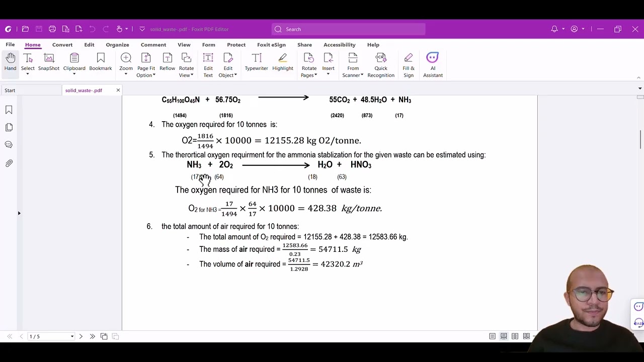Click Rotate View icon
Viewport: 644px width, 362px height.
(186, 58)
